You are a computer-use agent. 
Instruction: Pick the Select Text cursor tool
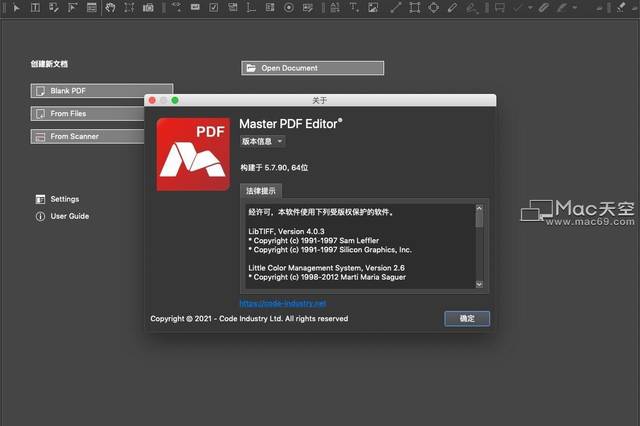tap(129, 7)
